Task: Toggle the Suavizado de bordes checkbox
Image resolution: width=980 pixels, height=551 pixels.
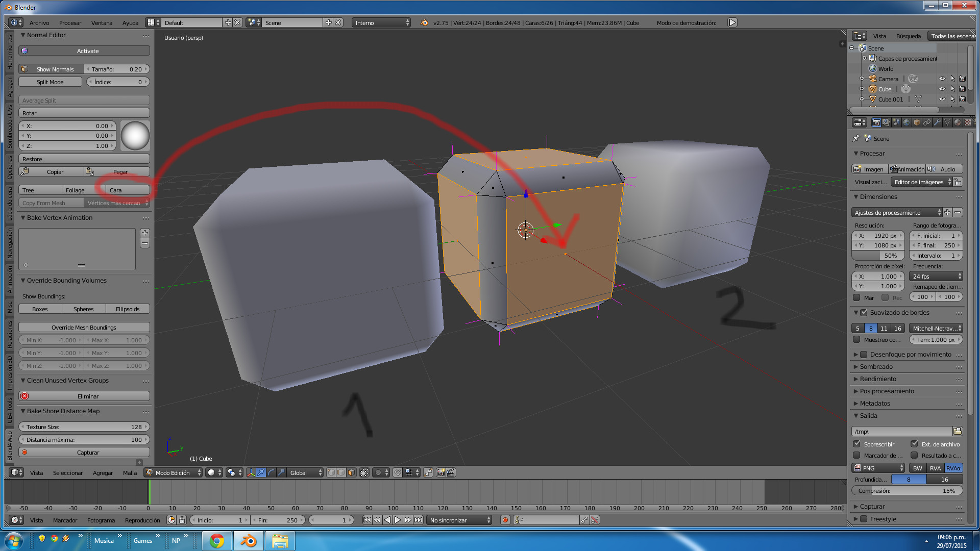Action: 864,313
